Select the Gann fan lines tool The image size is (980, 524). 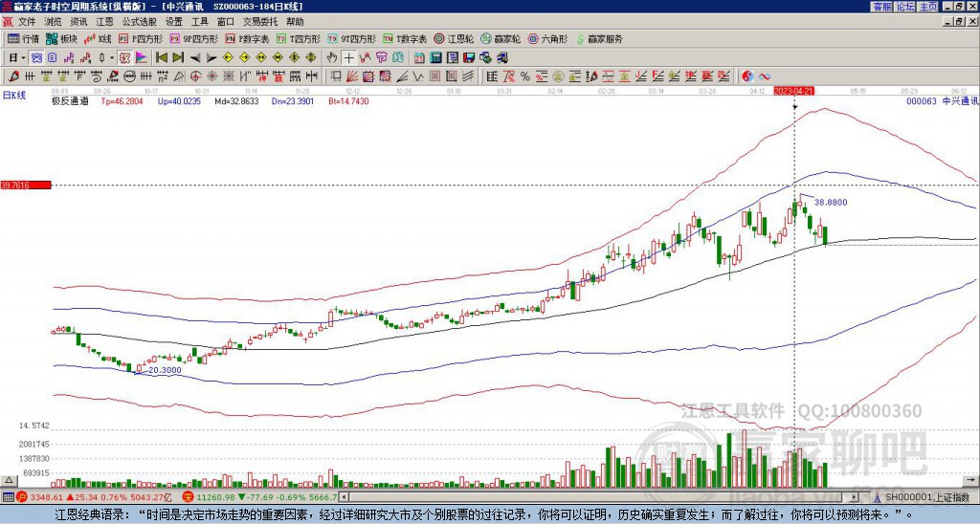click(x=351, y=76)
